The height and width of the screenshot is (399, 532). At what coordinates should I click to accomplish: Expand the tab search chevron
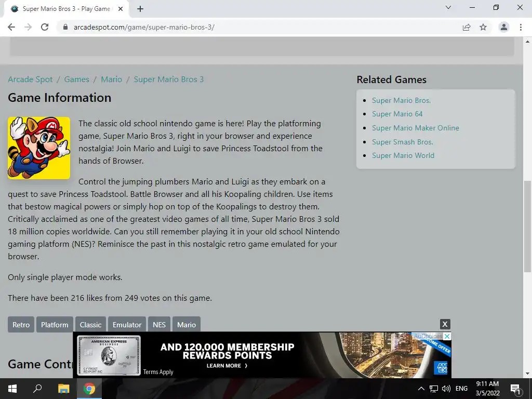click(x=448, y=7)
